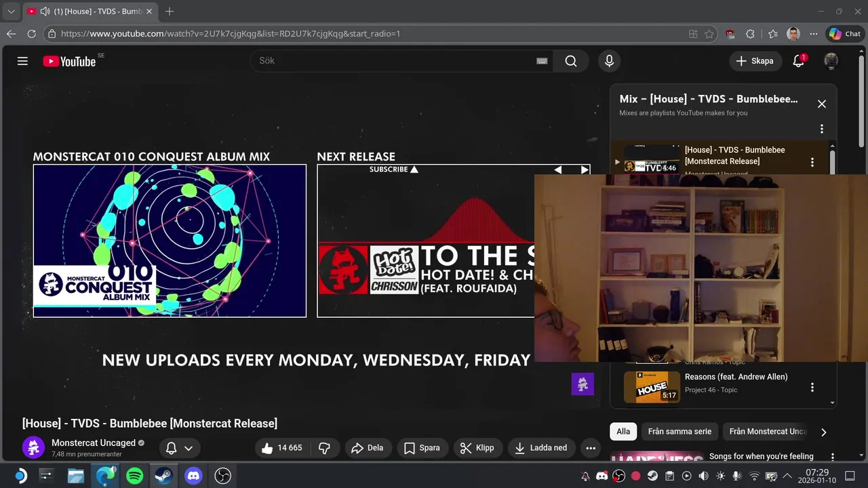Split screen with browser address bar icon
The height and width of the screenshot is (488, 868).
tap(693, 34)
